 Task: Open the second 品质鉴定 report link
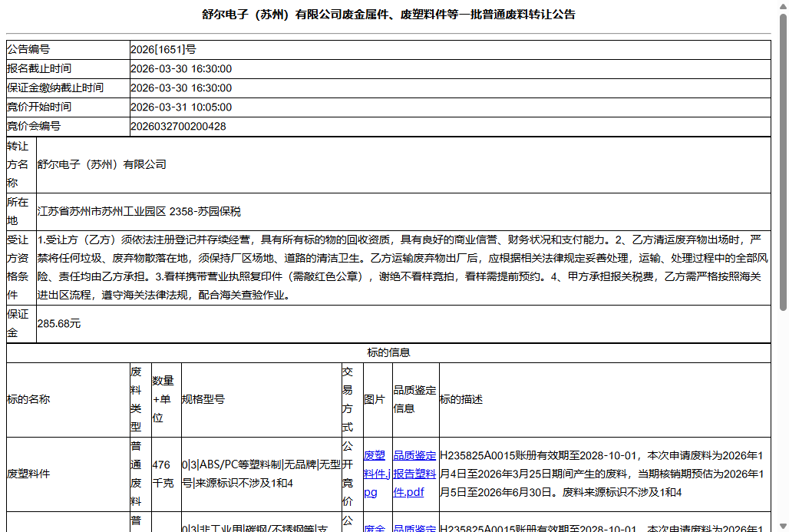pos(414,528)
